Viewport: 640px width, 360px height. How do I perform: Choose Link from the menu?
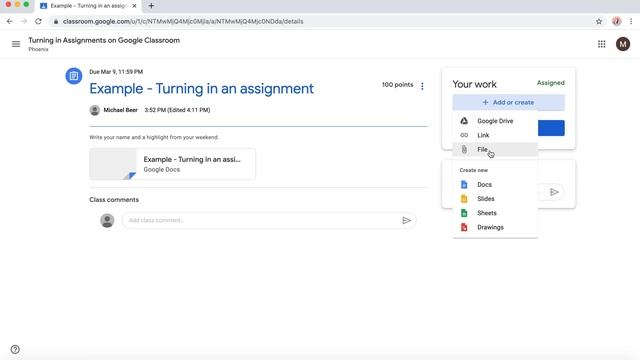click(x=495, y=135)
